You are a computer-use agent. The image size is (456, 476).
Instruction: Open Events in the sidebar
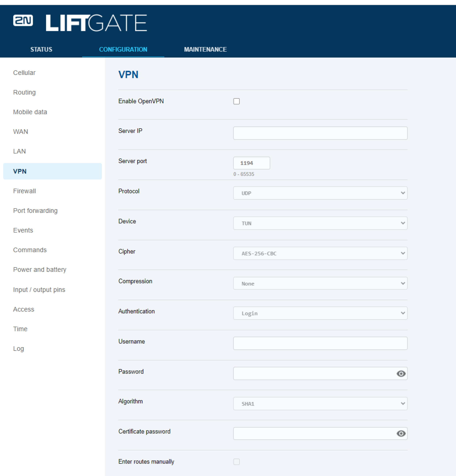click(23, 230)
